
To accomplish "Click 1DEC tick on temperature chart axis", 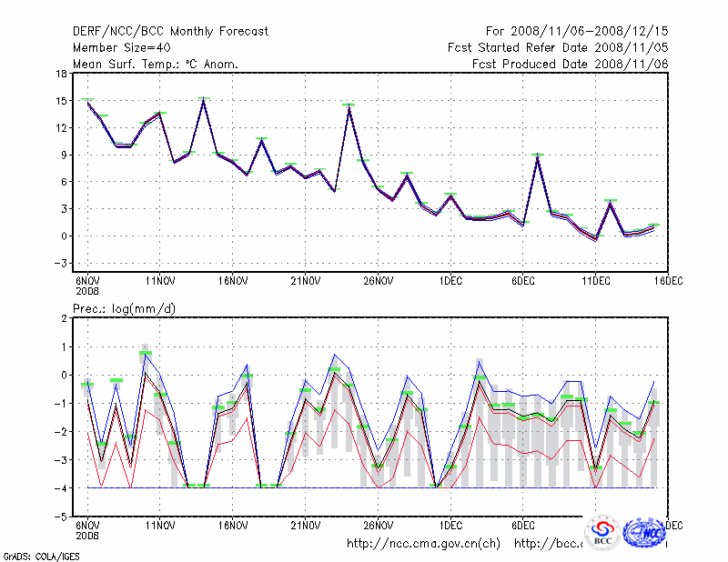I will (x=450, y=282).
